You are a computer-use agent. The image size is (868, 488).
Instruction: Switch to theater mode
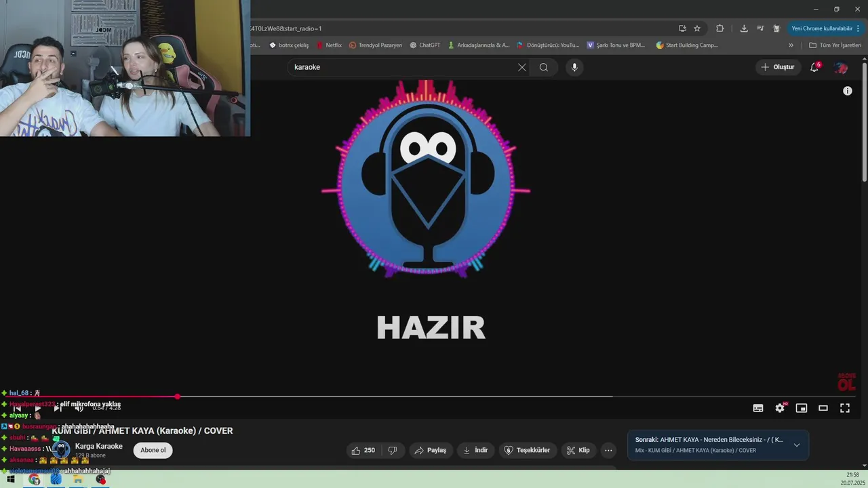pyautogui.click(x=823, y=408)
